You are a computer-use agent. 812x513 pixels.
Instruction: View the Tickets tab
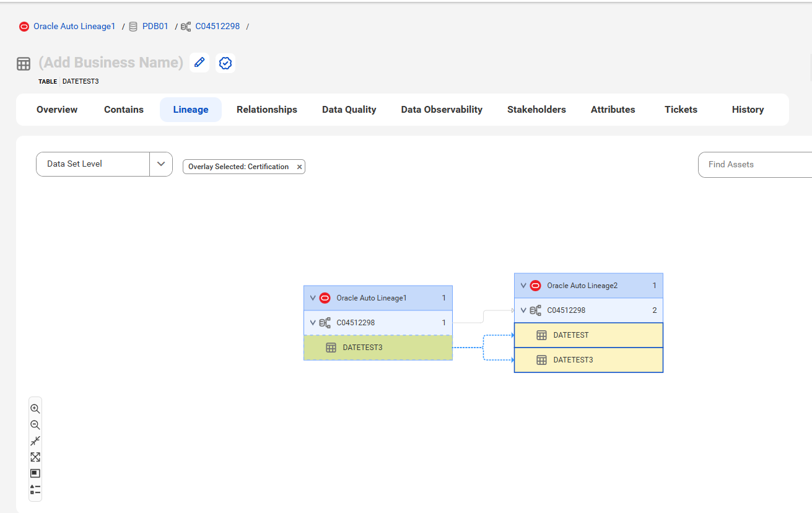681,110
